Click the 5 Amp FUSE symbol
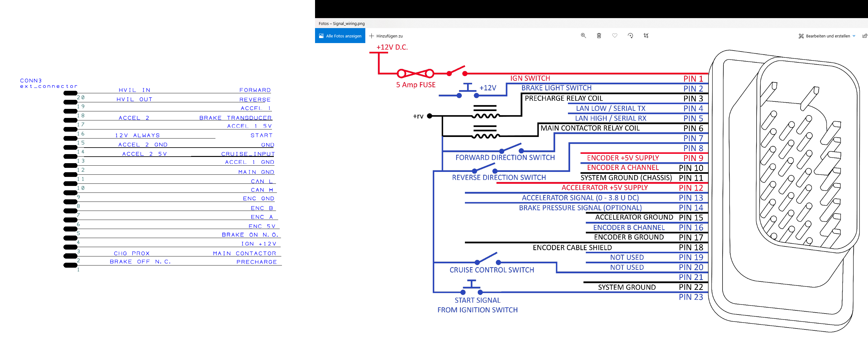The image size is (868, 341). pos(416,73)
